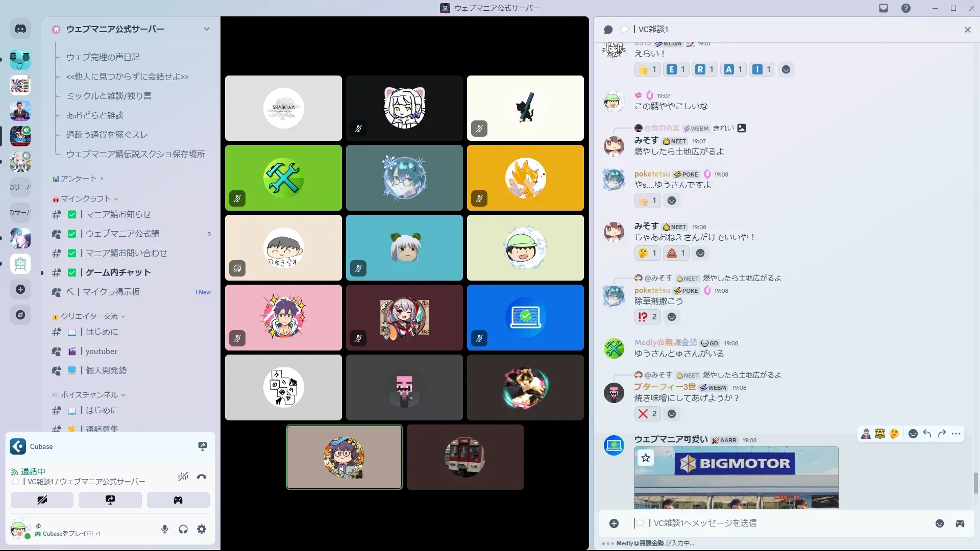
Task: Click poketetsu's username in chat
Action: point(652,174)
